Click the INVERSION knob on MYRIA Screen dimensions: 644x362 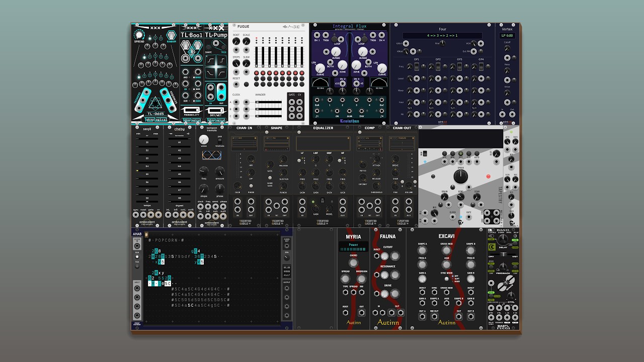tap(361, 279)
